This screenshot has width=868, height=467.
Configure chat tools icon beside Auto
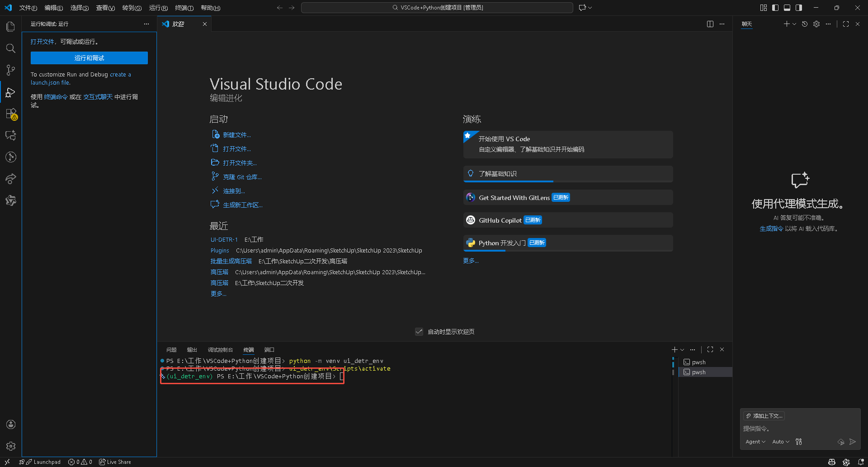[x=799, y=442]
